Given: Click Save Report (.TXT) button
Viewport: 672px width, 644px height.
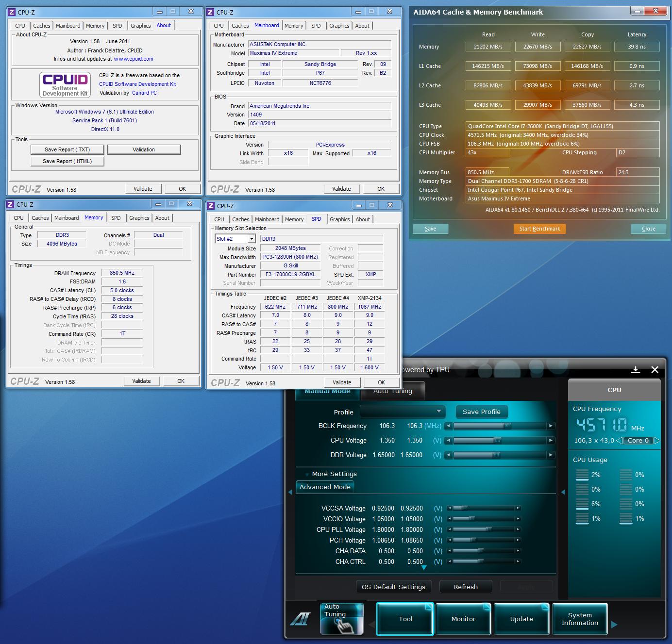Looking at the screenshot, I should [67, 149].
